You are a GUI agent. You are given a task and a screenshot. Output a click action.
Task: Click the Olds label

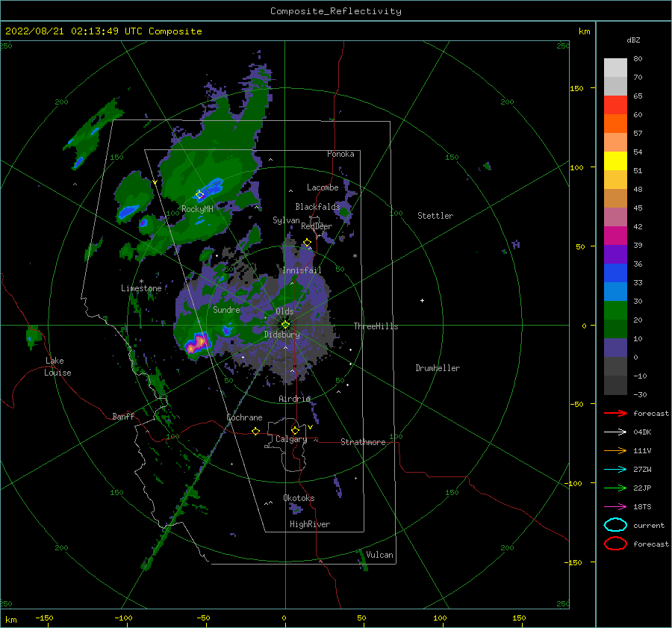[284, 311]
